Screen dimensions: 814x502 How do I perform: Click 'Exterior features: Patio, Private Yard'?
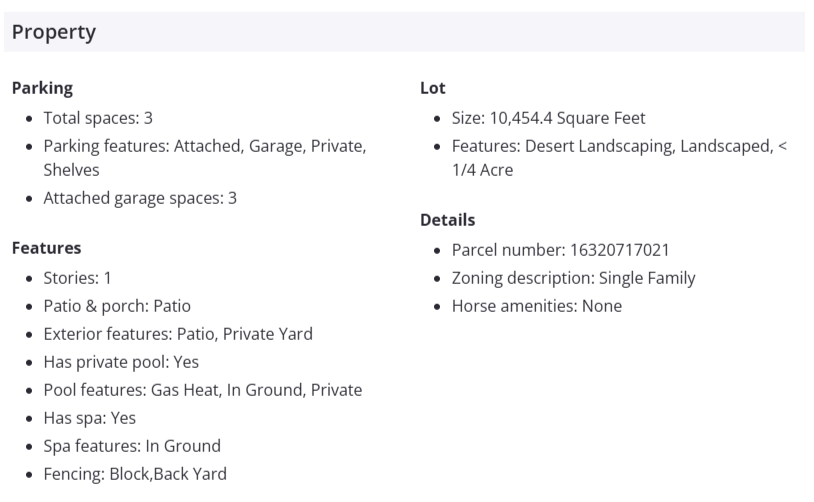click(177, 333)
